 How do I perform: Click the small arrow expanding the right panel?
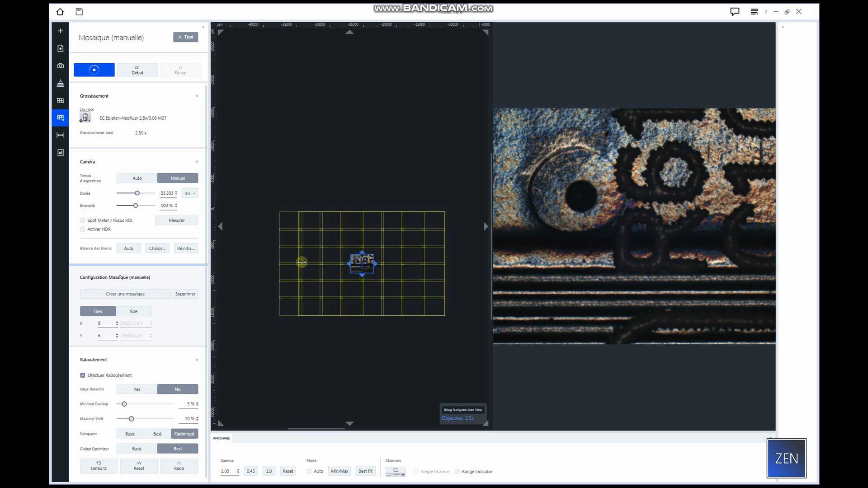[783, 27]
